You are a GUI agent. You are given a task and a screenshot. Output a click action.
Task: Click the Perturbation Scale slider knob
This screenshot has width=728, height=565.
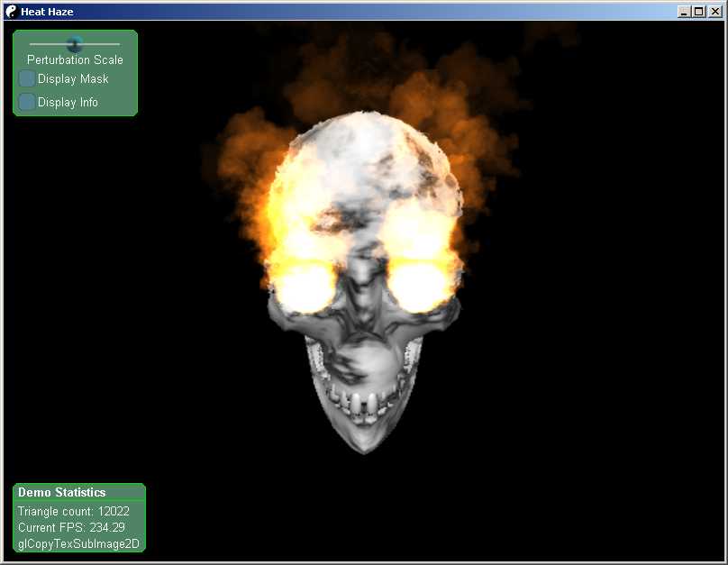[75, 43]
